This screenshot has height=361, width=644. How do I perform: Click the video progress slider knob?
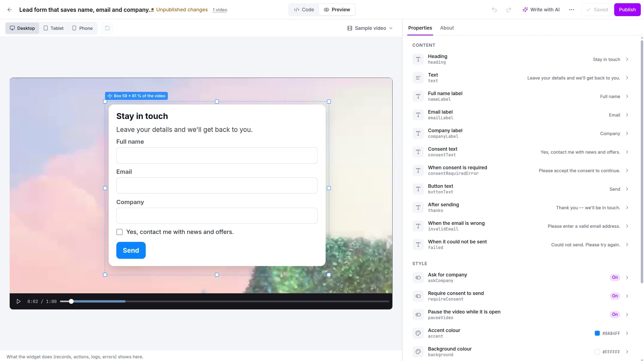click(x=71, y=301)
